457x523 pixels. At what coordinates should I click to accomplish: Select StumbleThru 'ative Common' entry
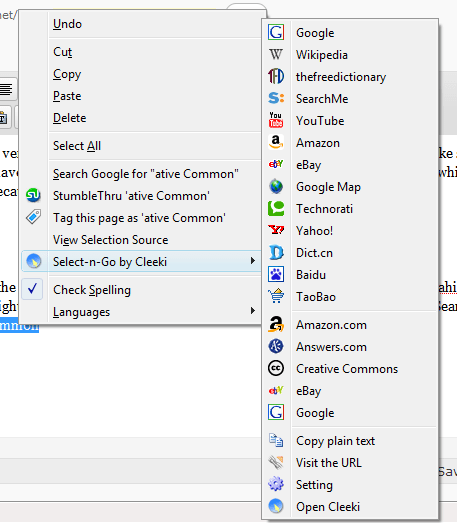point(131,196)
